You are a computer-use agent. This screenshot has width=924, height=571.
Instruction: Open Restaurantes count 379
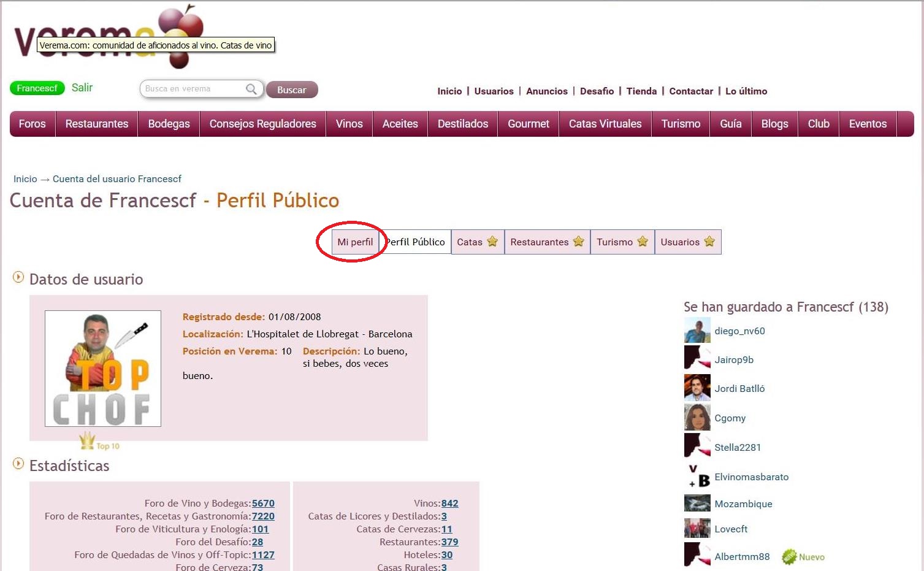click(449, 542)
